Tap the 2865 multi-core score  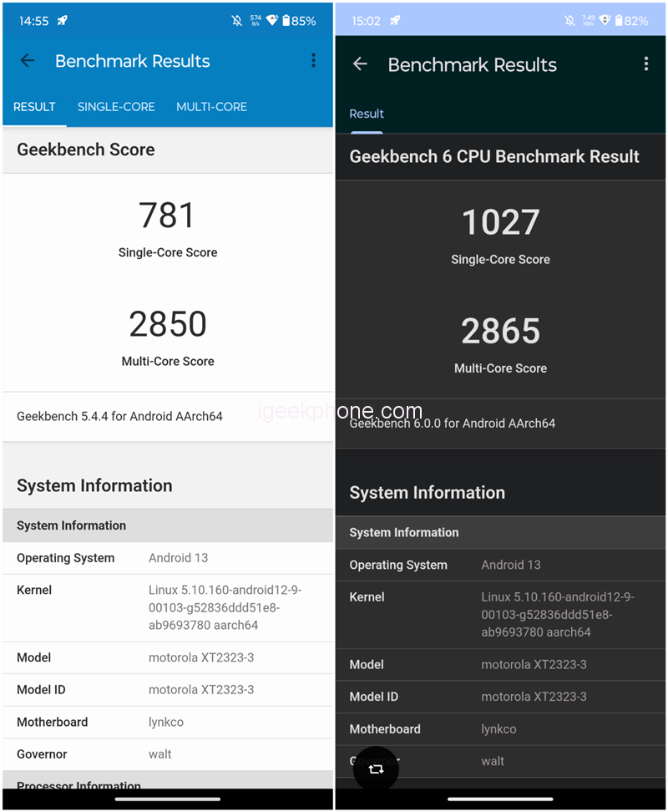point(500,332)
